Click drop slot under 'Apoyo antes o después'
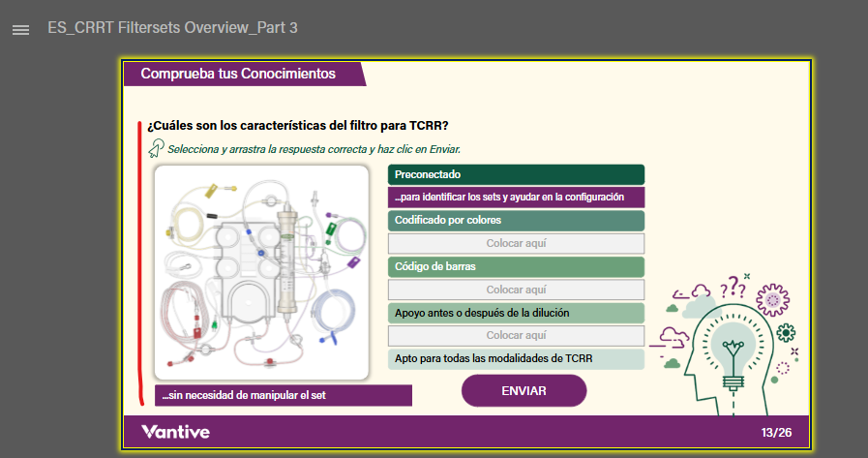Screen dimensions: 868x458 click(x=516, y=335)
